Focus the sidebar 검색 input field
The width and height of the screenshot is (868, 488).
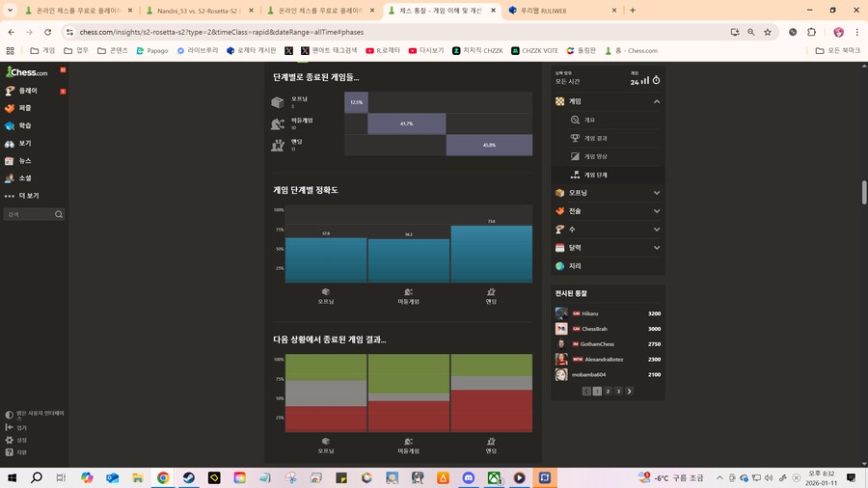29,214
